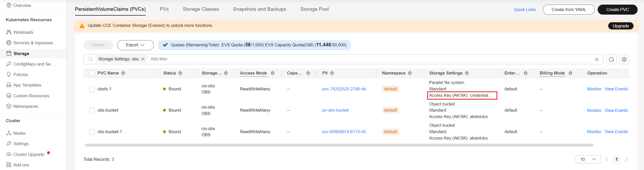The image size is (644, 170).
Task: Click page number 1
Action: point(616,159)
